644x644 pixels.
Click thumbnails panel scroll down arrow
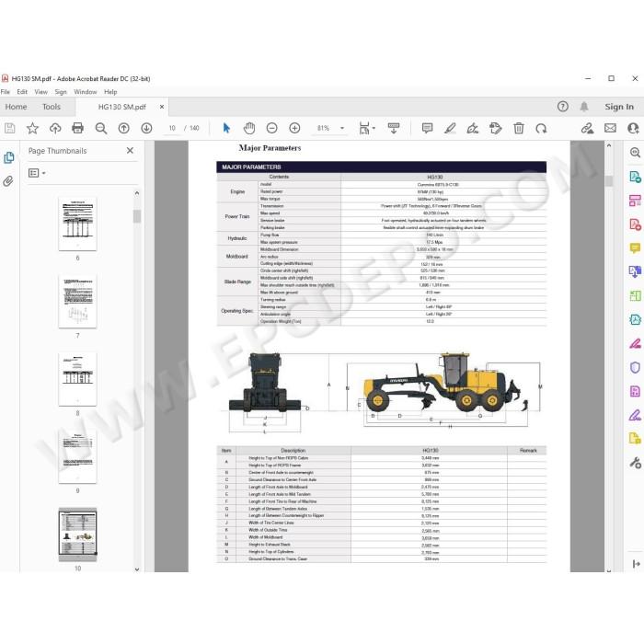pos(137,569)
